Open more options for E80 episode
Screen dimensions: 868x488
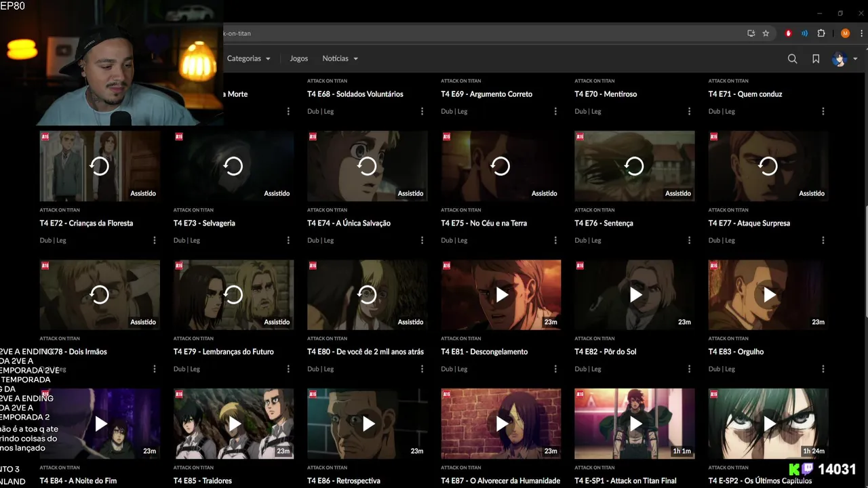point(422,369)
